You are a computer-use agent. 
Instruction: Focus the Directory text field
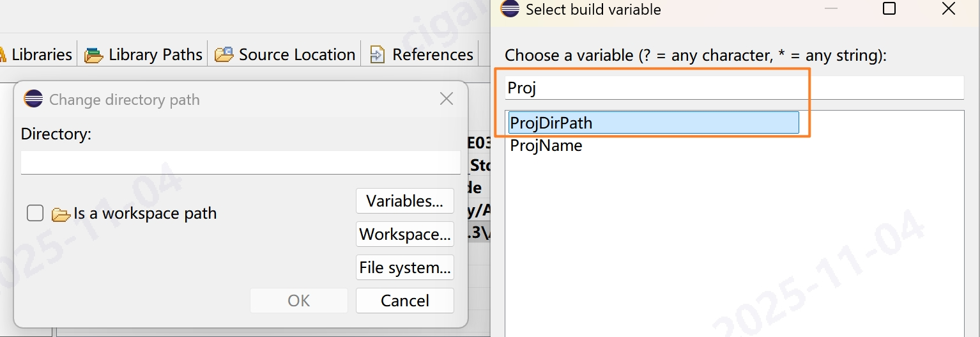(240, 162)
